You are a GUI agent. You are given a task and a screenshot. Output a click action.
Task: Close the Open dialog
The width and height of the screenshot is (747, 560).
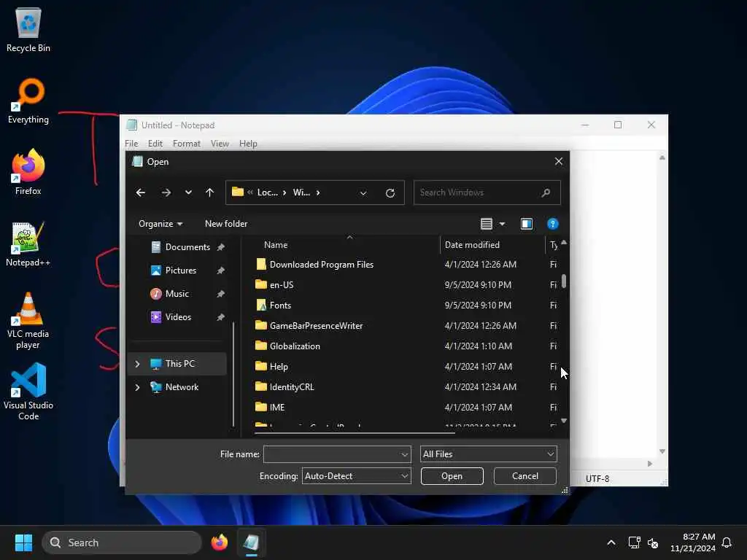pos(559,161)
